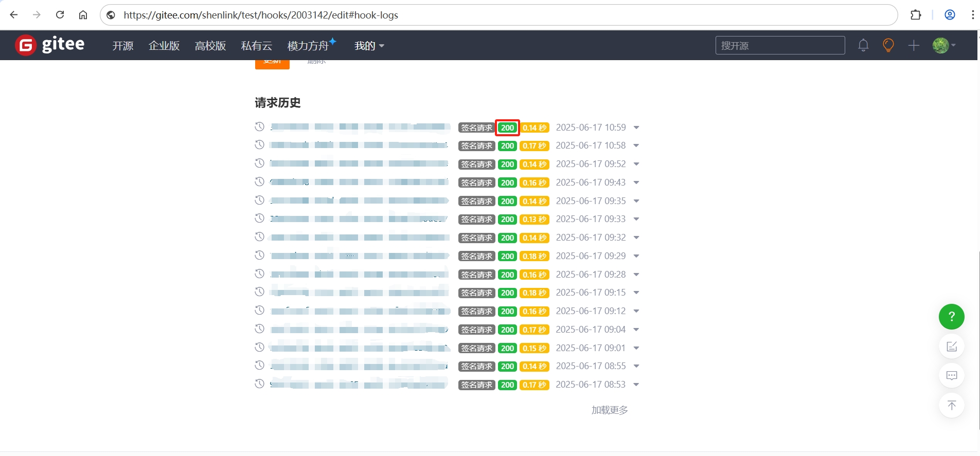Click resend icon for 09:28 request
This screenshot has width=980, height=456.
(260, 274)
